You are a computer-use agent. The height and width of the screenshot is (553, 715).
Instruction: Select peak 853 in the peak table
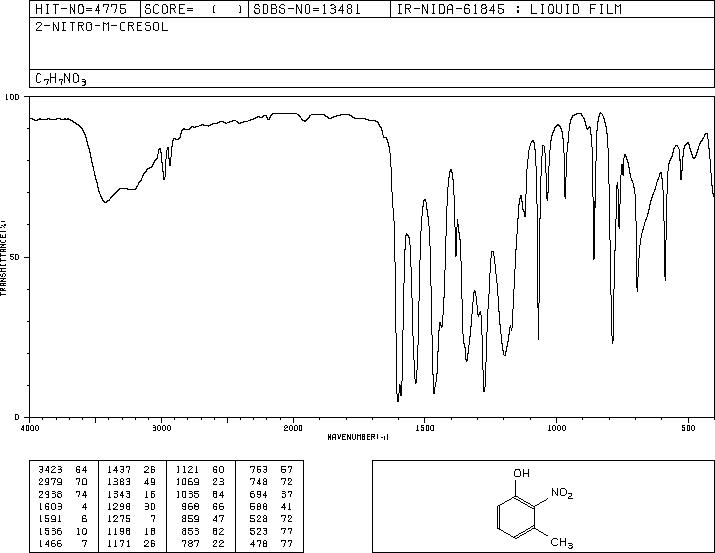(191, 532)
